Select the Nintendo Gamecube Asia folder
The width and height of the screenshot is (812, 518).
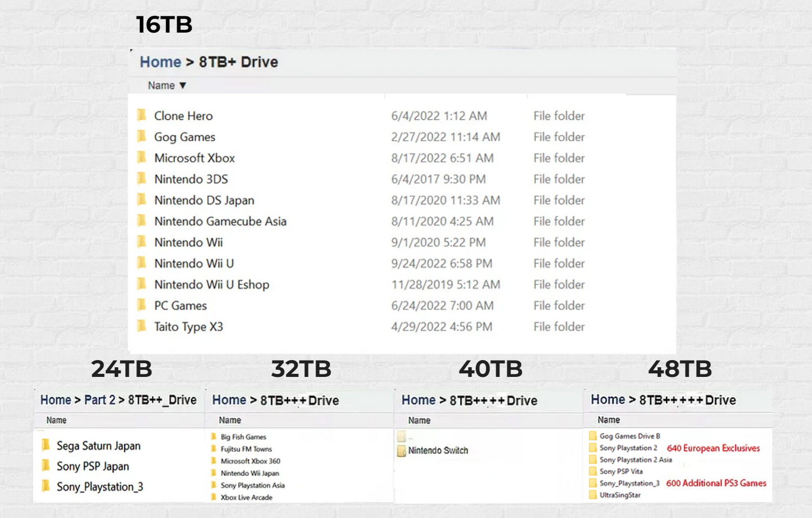coord(220,221)
